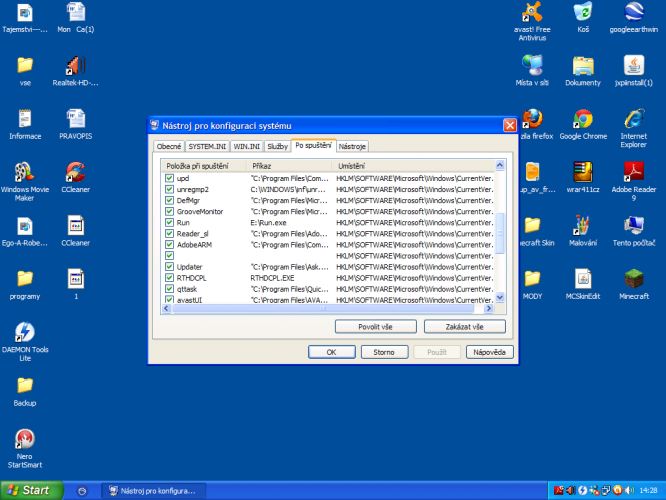Open the Služby tab
This screenshot has height=500, width=666.
pyautogui.click(x=277, y=146)
